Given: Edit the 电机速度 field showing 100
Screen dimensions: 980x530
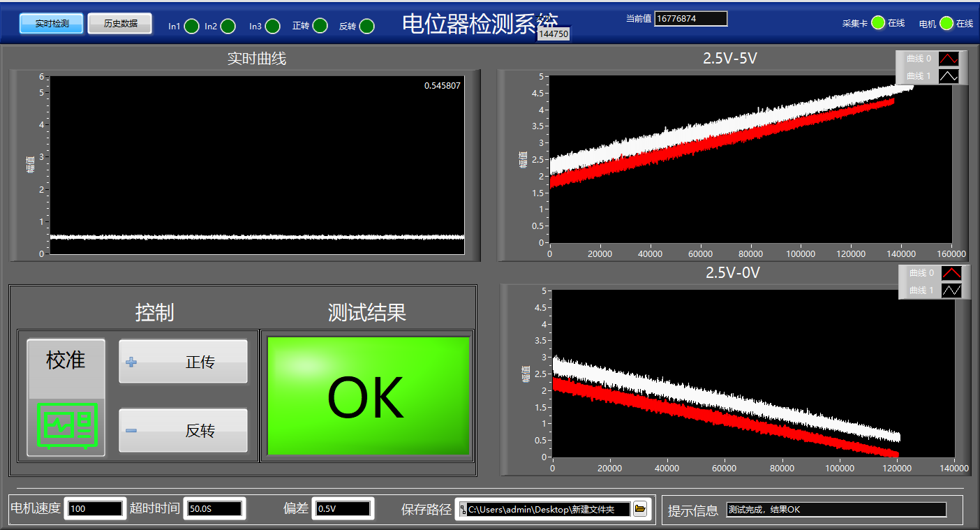Looking at the screenshot, I should [x=96, y=508].
